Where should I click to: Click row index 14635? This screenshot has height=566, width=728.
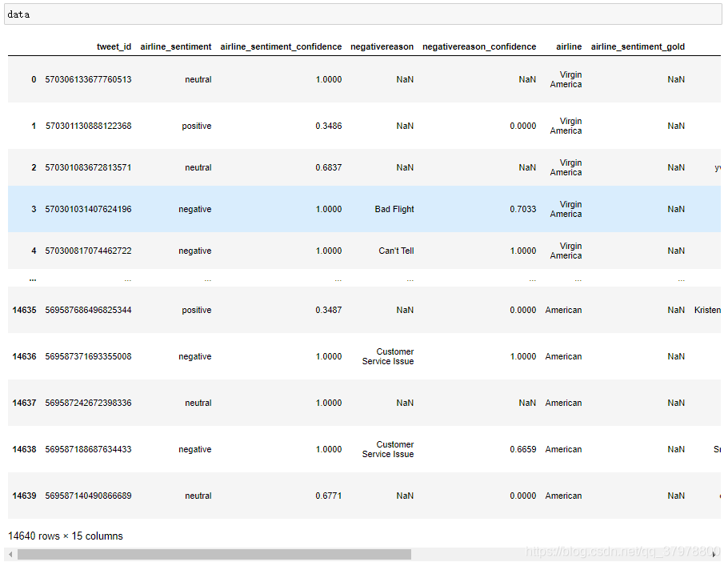pyautogui.click(x=24, y=310)
